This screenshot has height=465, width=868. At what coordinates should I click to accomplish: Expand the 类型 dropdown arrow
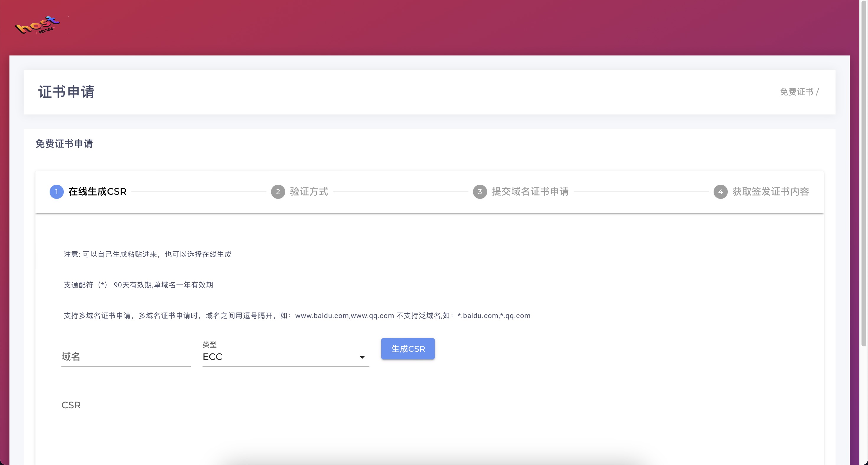tap(362, 357)
